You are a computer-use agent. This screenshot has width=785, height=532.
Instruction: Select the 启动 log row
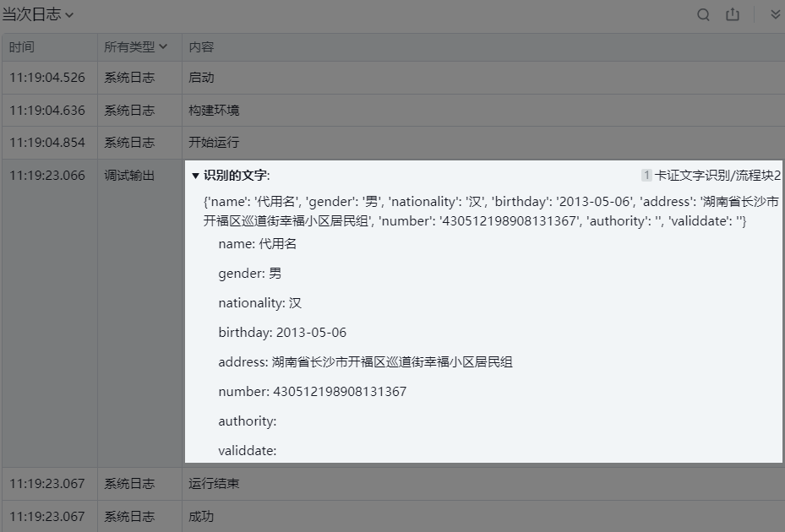coord(201,78)
